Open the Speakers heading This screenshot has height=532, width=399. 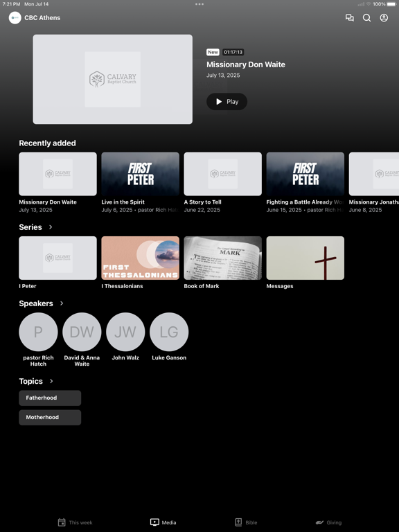pos(36,303)
